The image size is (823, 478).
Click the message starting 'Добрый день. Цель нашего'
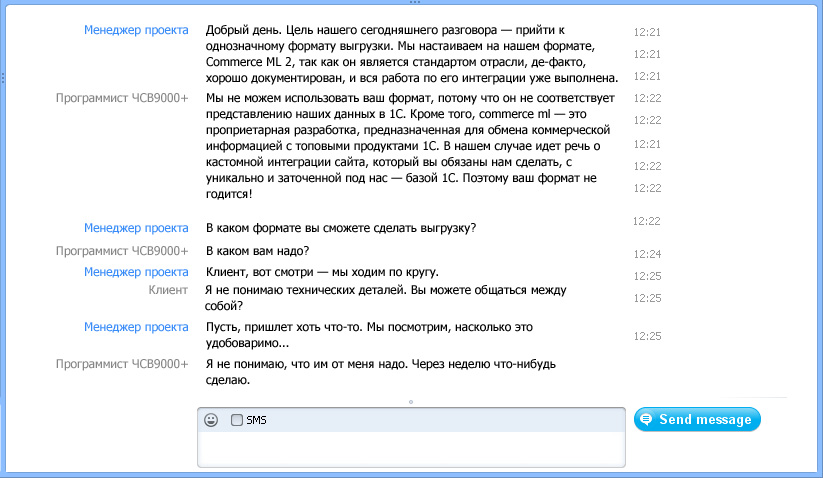[410, 54]
